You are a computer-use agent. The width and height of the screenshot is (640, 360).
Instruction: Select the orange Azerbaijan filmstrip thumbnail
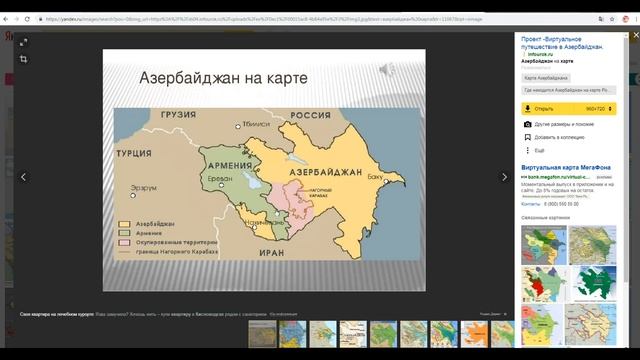point(474,334)
